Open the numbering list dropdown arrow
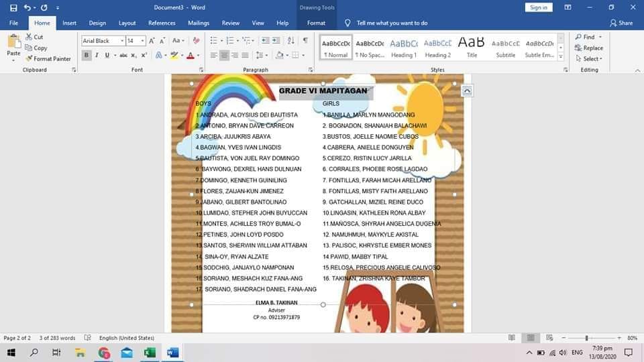Viewport: 644px width, 362px height. (x=237, y=41)
